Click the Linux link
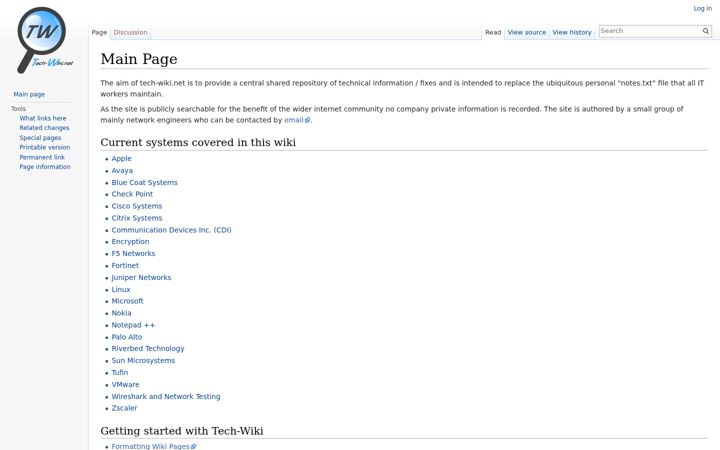 pos(121,289)
